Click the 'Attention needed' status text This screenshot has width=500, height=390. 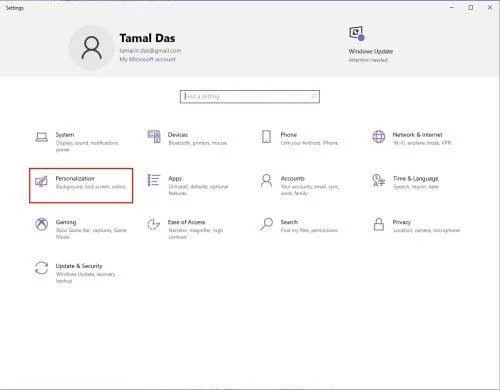click(368, 60)
